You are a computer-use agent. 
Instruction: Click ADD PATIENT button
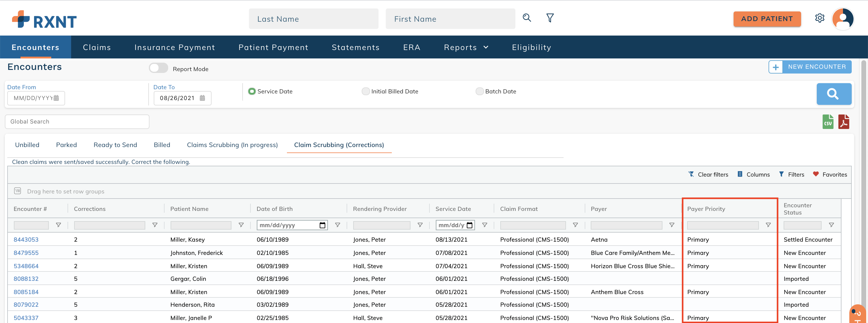[767, 19]
